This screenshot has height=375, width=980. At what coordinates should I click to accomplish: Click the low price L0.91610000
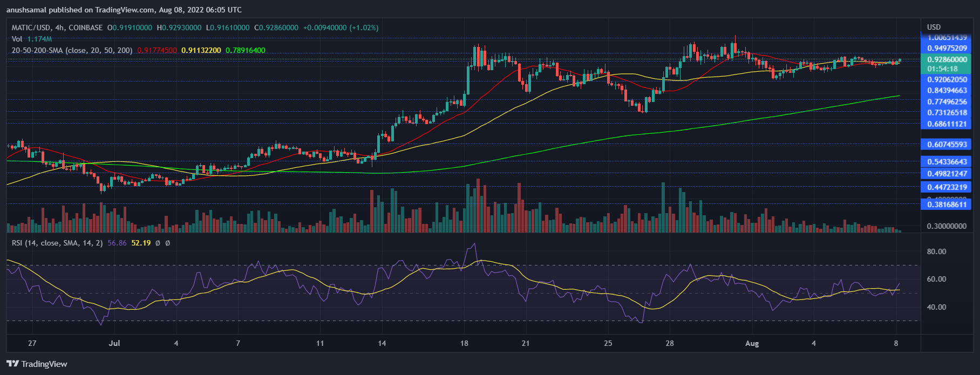coord(227,28)
